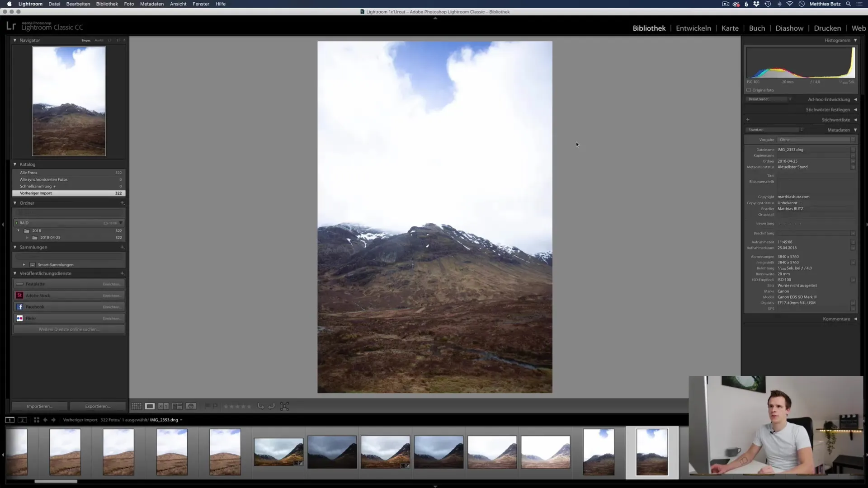Collapse the Sammlungen panel
Viewport: 868px width, 488px height.
pyautogui.click(x=15, y=247)
